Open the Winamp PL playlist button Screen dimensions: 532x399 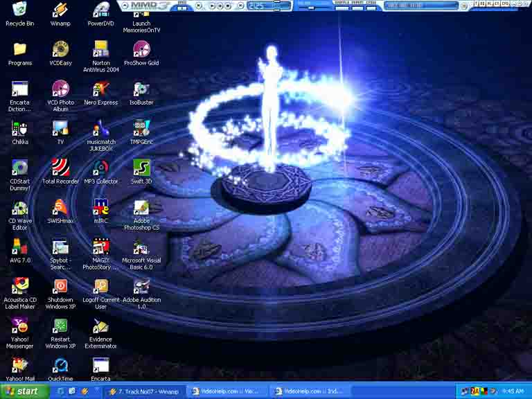click(x=490, y=3)
